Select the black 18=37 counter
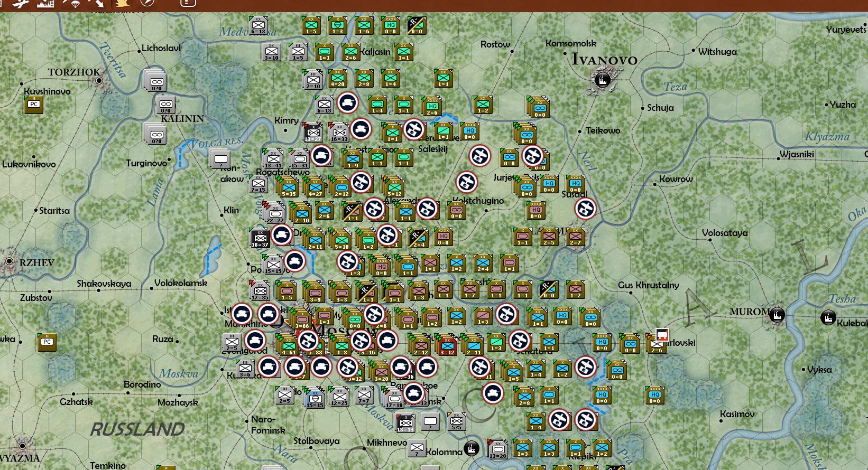868x470 pixels. coord(260,237)
